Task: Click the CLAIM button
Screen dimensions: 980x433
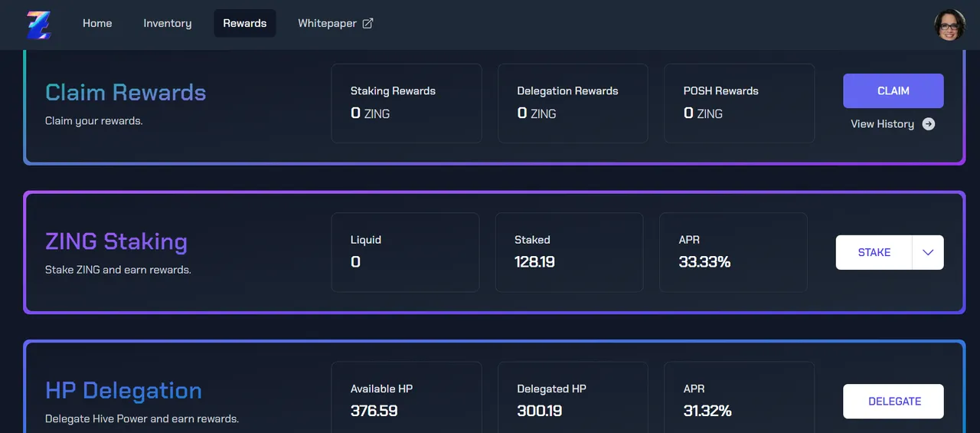Action: point(893,90)
